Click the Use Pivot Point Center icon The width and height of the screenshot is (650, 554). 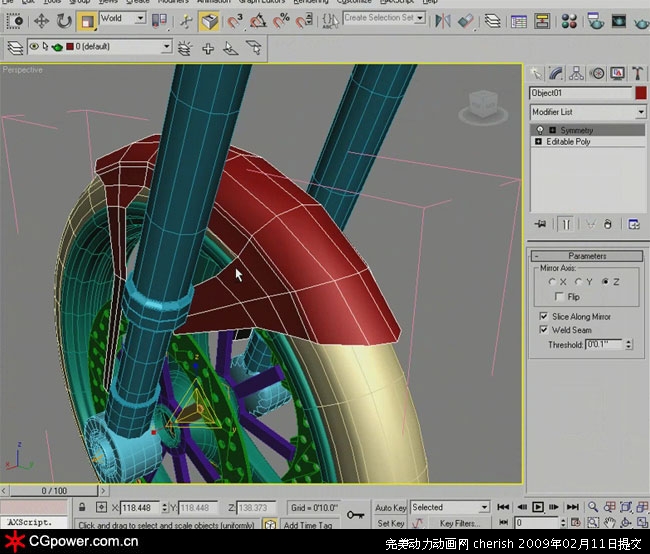pos(160,21)
